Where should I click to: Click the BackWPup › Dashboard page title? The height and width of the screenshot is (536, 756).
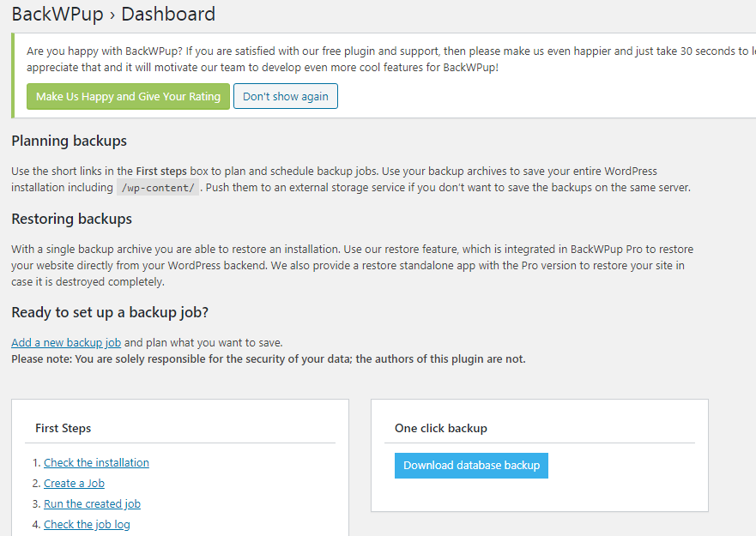113,15
